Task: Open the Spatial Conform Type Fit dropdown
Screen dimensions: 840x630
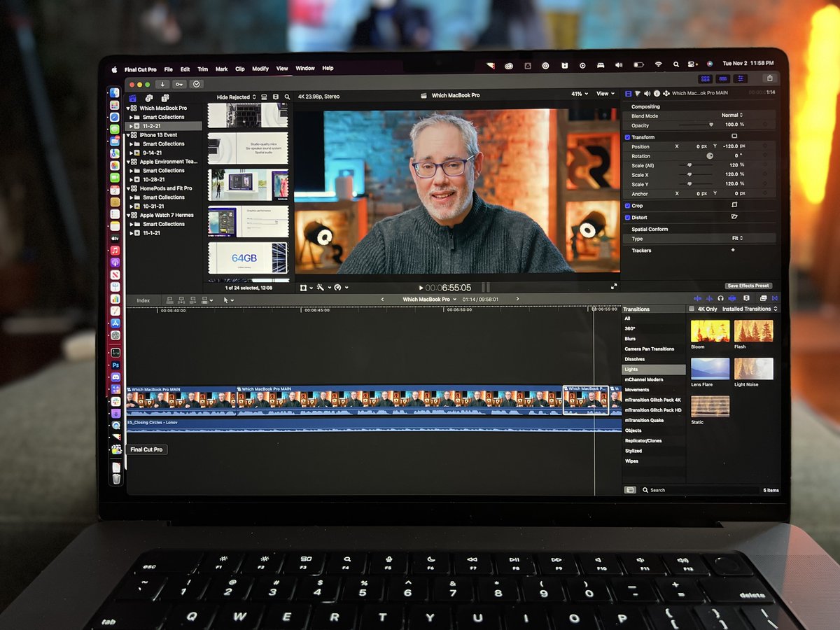Action: click(x=737, y=238)
